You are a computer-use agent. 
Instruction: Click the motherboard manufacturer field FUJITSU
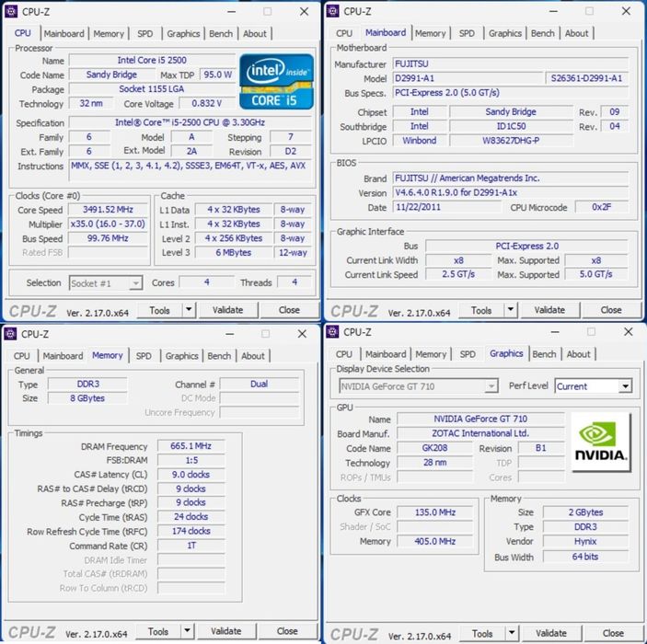point(511,64)
